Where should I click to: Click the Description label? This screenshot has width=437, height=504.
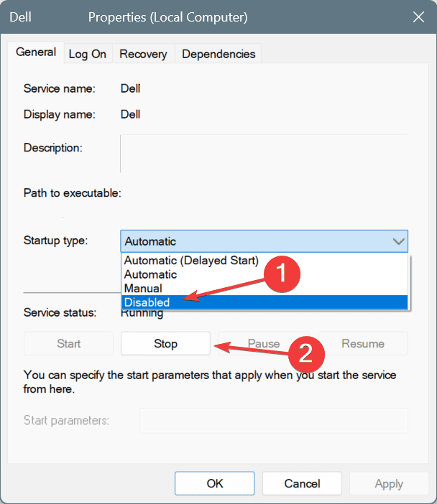pyautogui.click(x=52, y=148)
